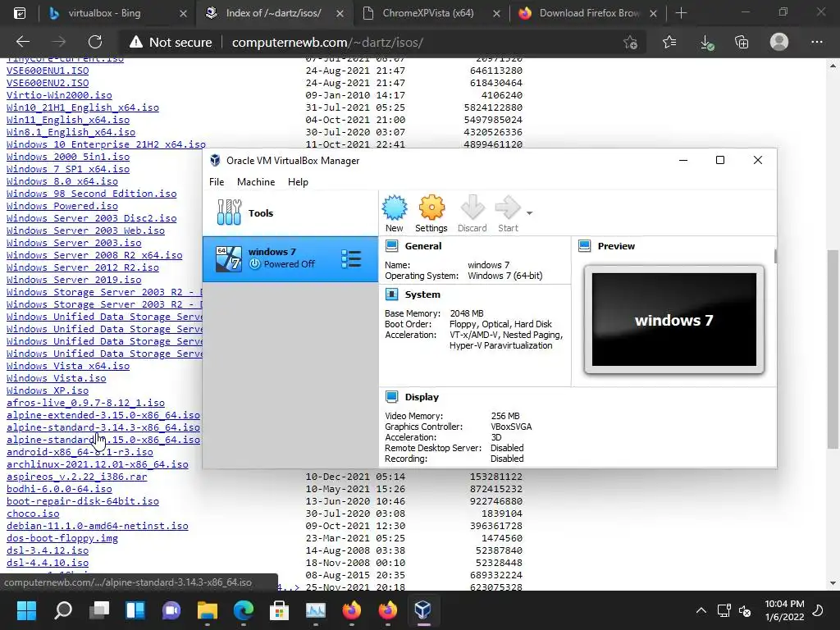Switch to the Download Firefox browser tab

pyautogui.click(x=588, y=13)
